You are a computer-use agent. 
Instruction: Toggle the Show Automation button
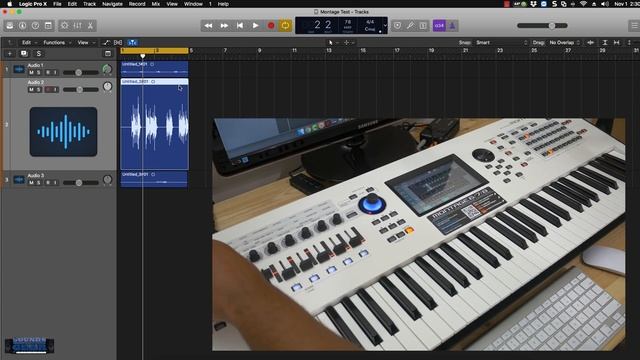(x=106, y=42)
